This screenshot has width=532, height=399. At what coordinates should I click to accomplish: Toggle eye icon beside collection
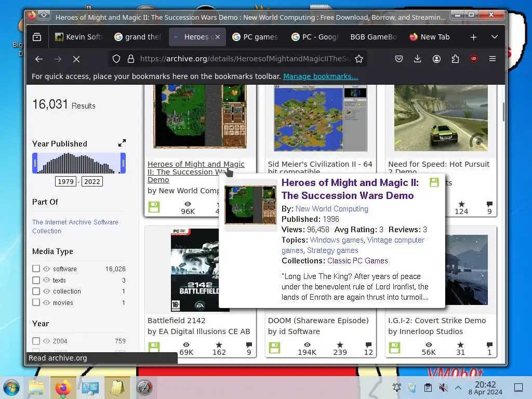tap(46, 291)
